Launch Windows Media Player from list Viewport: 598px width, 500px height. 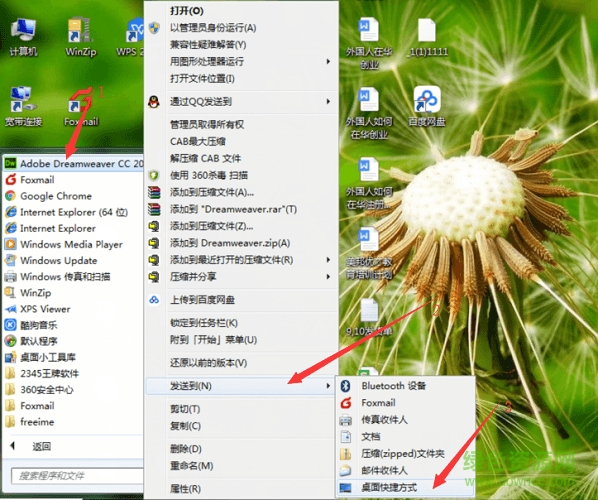pyautogui.click(x=73, y=244)
